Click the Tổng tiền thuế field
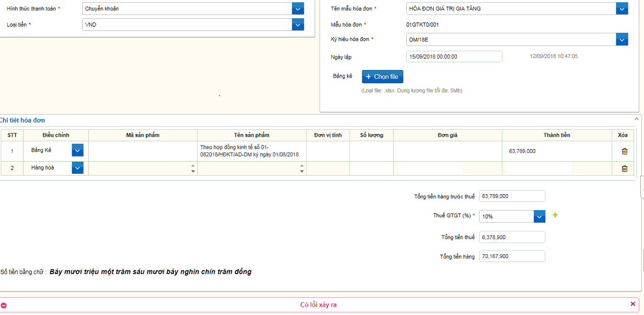This screenshot has height=315, width=644. (512, 237)
